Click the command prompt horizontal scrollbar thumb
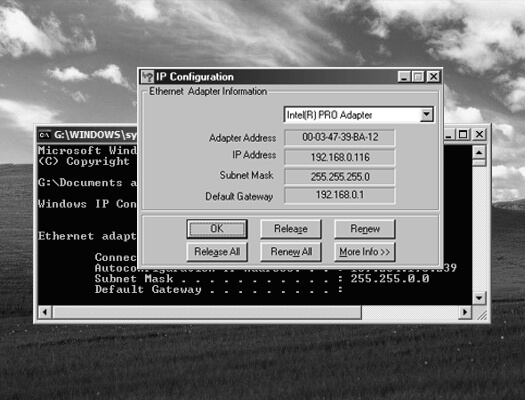The width and height of the screenshot is (525, 400). point(207,312)
